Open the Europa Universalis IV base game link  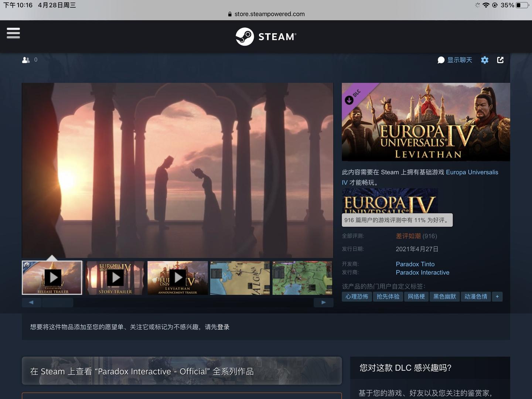(472, 172)
